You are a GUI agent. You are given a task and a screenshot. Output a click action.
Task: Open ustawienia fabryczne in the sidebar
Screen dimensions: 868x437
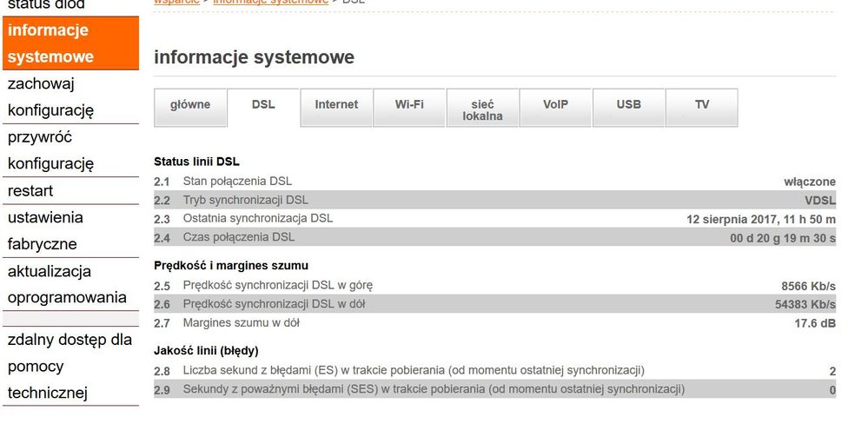pos(45,230)
